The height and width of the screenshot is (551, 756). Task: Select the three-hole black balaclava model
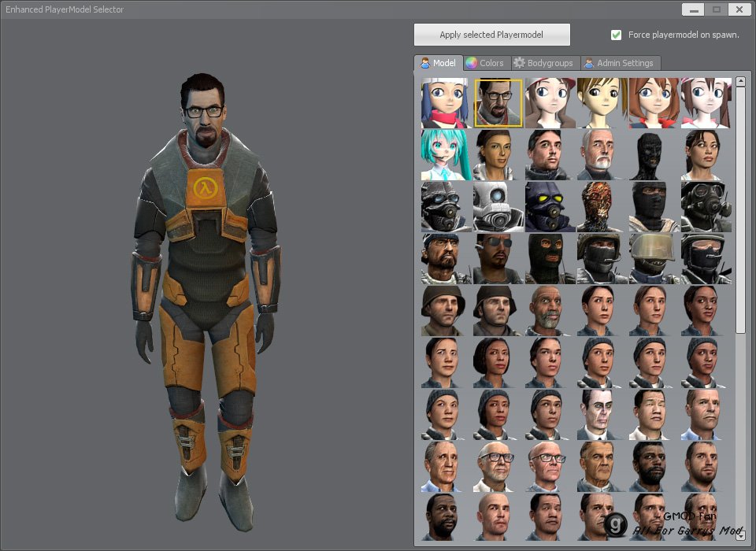(550, 259)
